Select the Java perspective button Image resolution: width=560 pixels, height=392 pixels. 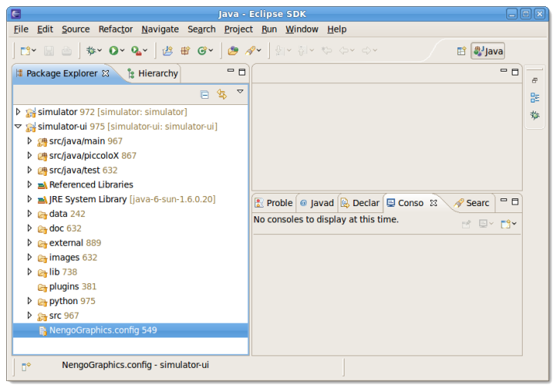[x=488, y=51]
